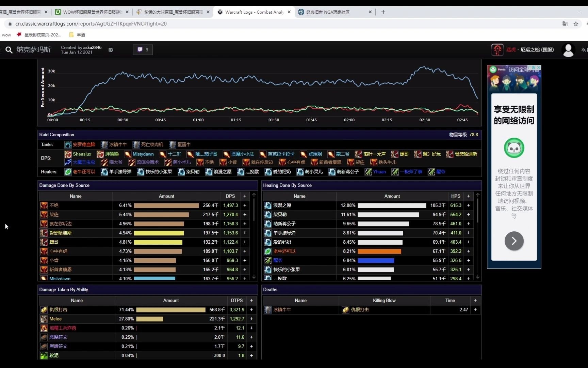Screen dimensions: 588x368
Task: Select the Warcraft Logs Combat Analysis tab
Action: tap(254, 12)
